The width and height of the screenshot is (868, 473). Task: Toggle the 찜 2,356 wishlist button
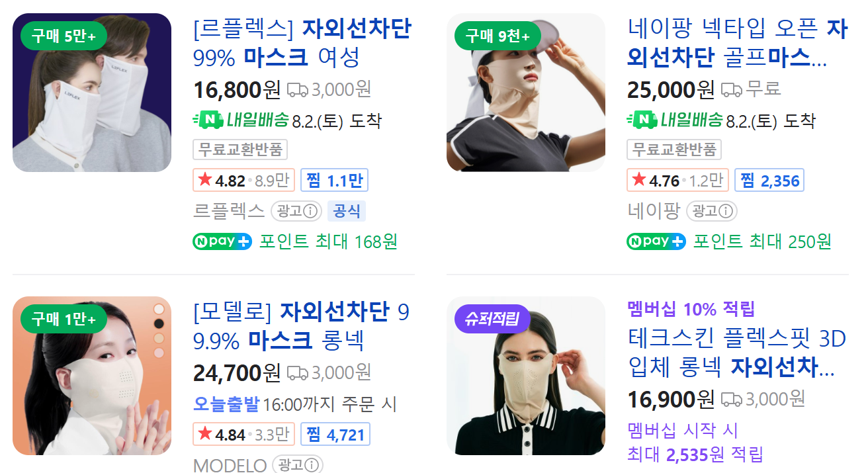point(769,180)
